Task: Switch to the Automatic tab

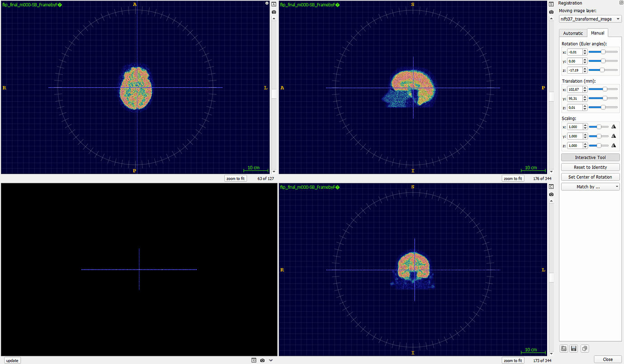Action: (572, 33)
